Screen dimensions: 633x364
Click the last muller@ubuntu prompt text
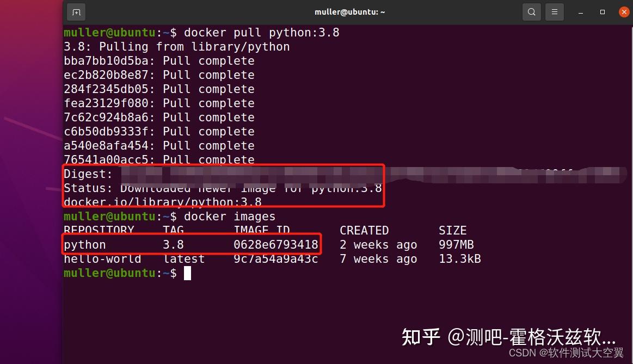click(109, 273)
